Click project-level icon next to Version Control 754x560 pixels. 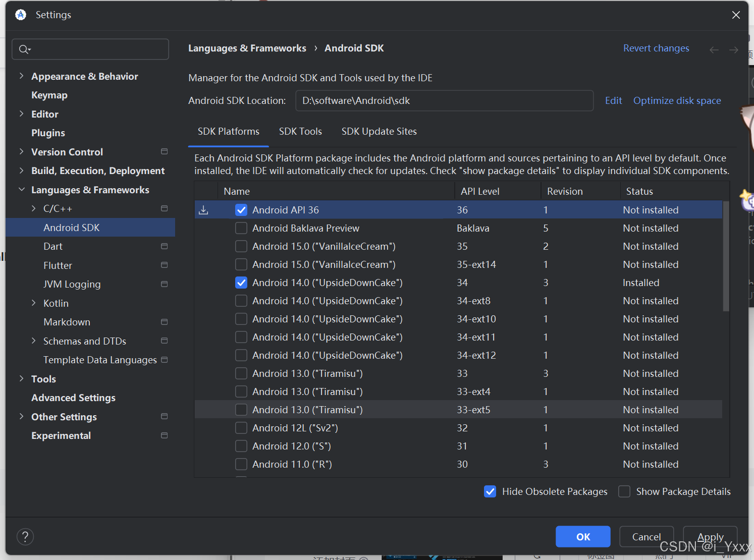(164, 151)
